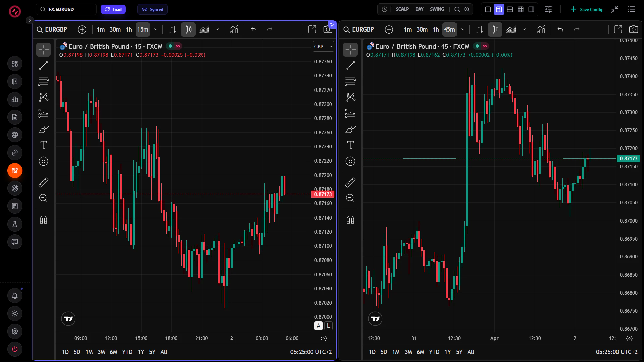Select the ruler measure tool in left chart
This screenshot has width=644, height=362.
point(43,182)
